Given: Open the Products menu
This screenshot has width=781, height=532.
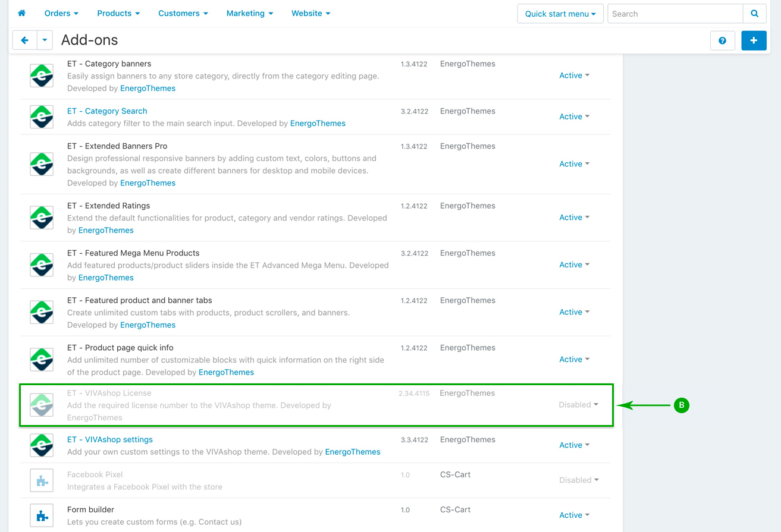Looking at the screenshot, I should 119,13.
